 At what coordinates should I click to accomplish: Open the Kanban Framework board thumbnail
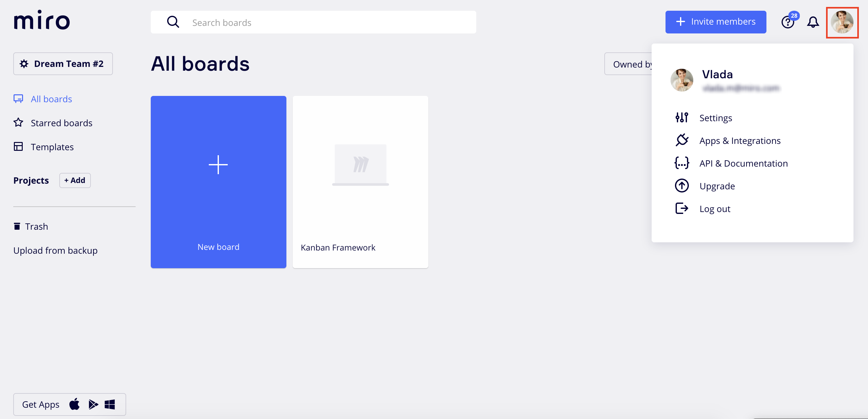[360, 182]
